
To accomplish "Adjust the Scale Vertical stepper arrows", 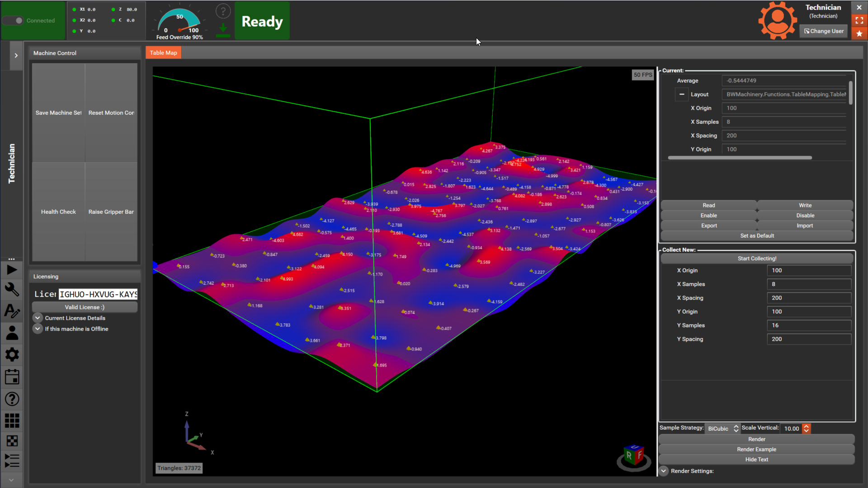I will pos(806,428).
